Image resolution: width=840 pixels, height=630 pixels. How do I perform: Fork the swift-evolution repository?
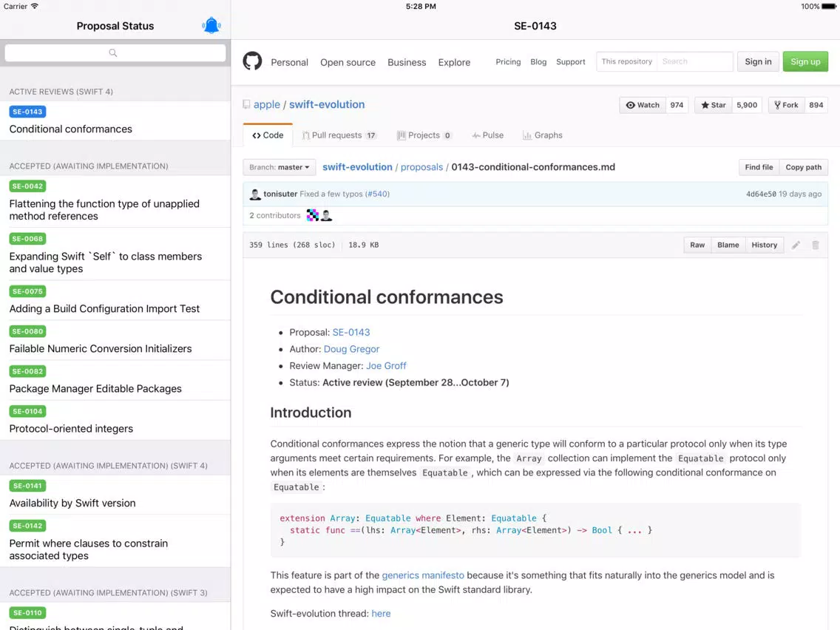pos(786,105)
